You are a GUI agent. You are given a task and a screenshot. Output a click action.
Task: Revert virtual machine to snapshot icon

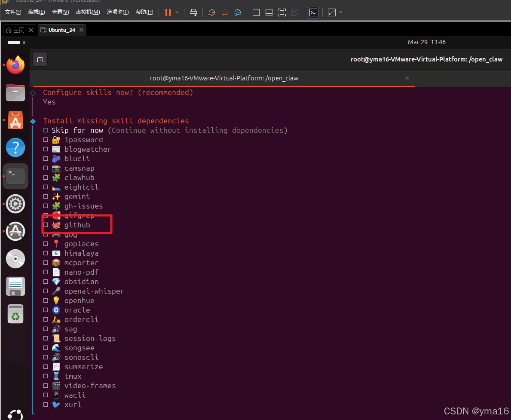click(225, 12)
